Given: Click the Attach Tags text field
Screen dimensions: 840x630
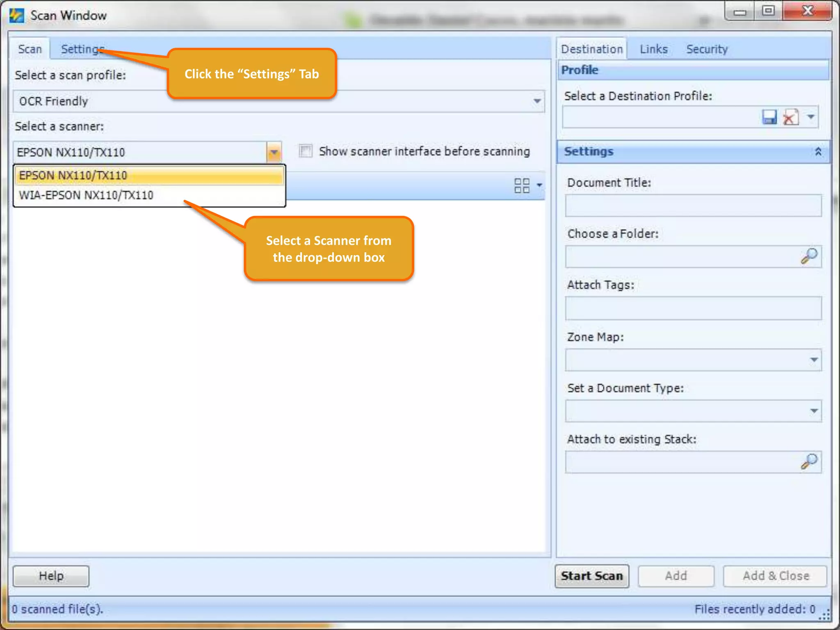Looking at the screenshot, I should tap(693, 308).
